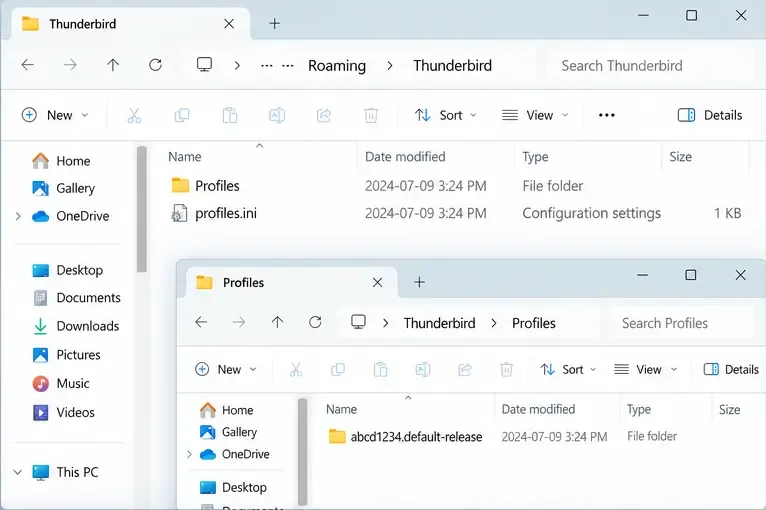This screenshot has width=766, height=510.
Task: Expand OneDrive in Profiles window sidebar
Action: tap(189, 454)
